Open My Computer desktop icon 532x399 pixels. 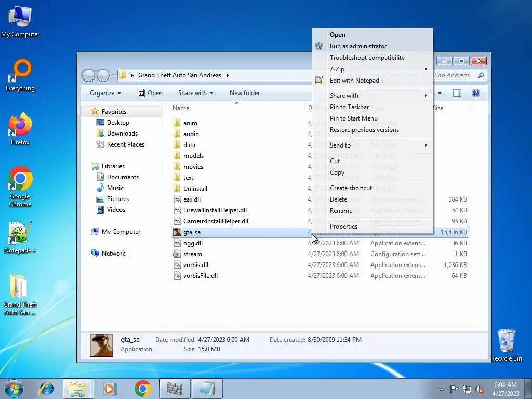(20, 21)
